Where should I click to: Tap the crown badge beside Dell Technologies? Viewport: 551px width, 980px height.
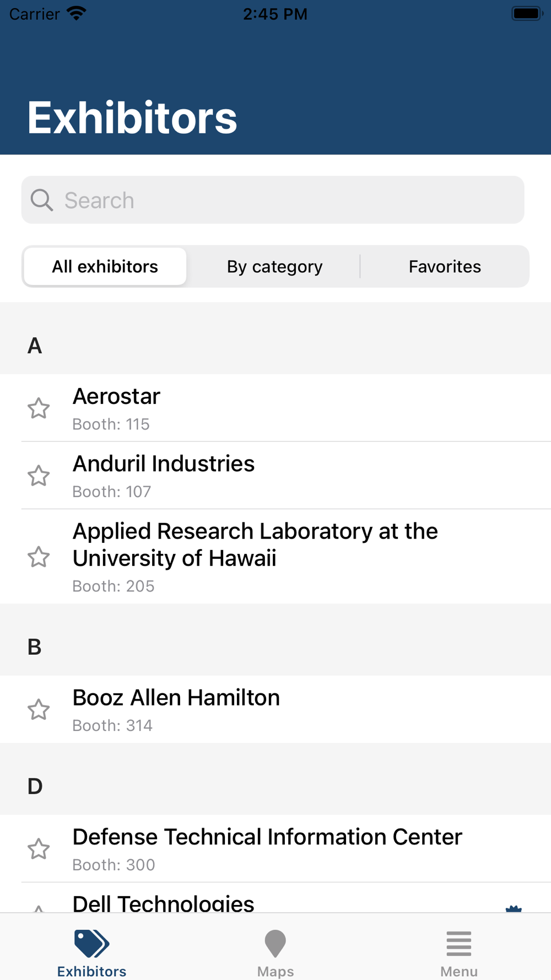514,908
